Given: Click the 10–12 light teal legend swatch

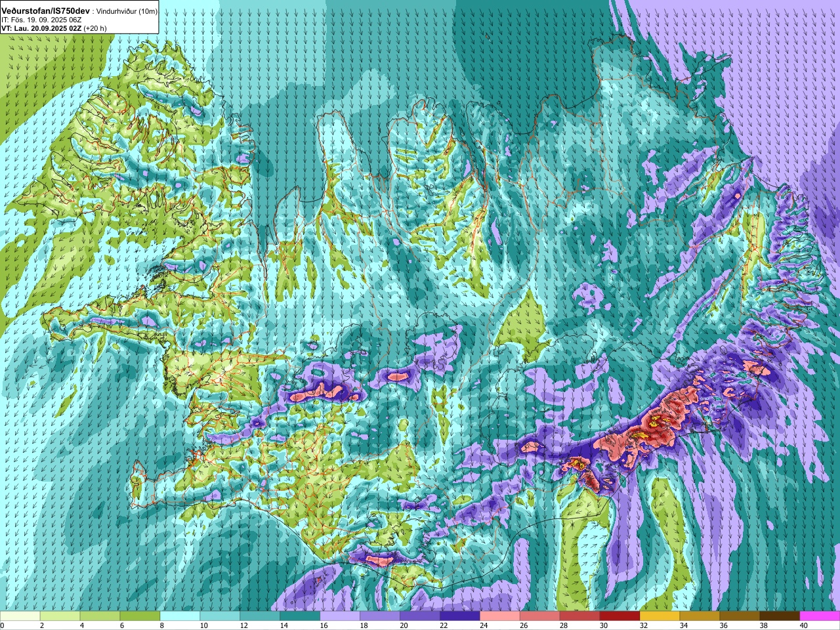Looking at the screenshot, I should tap(220, 616).
